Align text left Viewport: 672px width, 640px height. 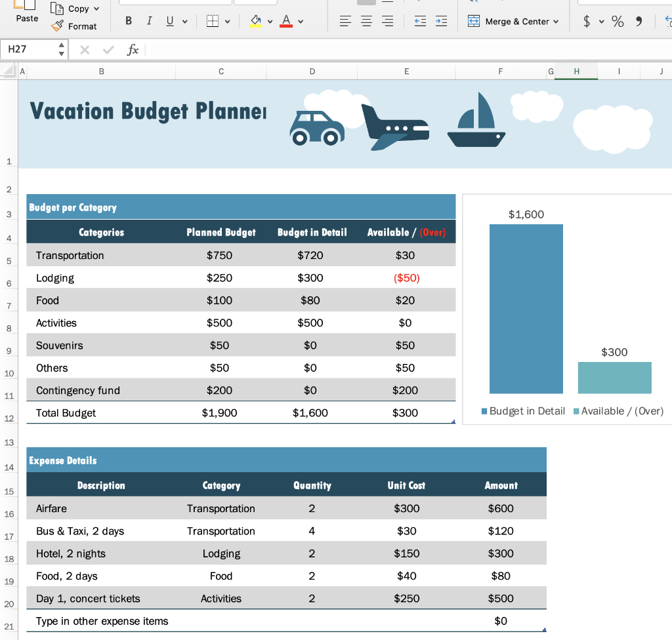[x=345, y=20]
